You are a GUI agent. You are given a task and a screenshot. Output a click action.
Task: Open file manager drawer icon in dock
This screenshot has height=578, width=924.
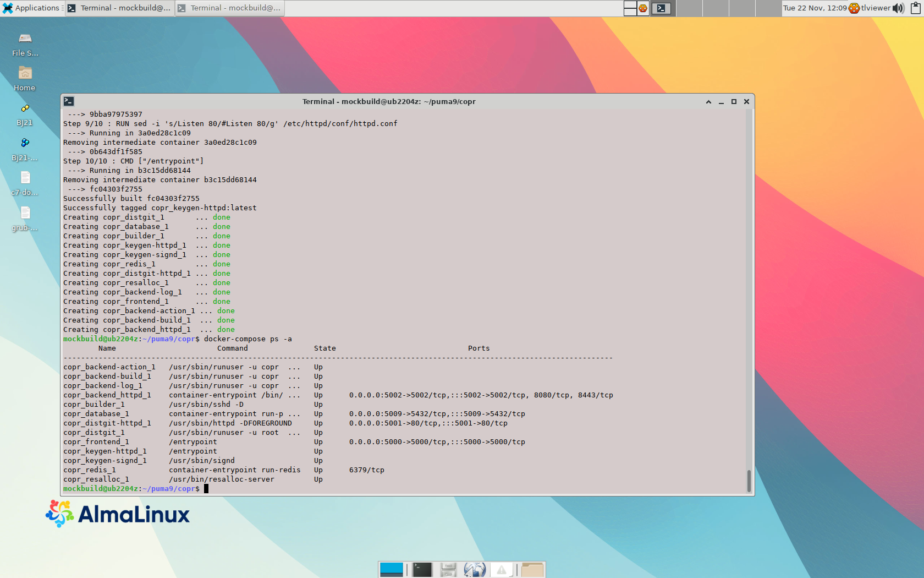coord(448,569)
